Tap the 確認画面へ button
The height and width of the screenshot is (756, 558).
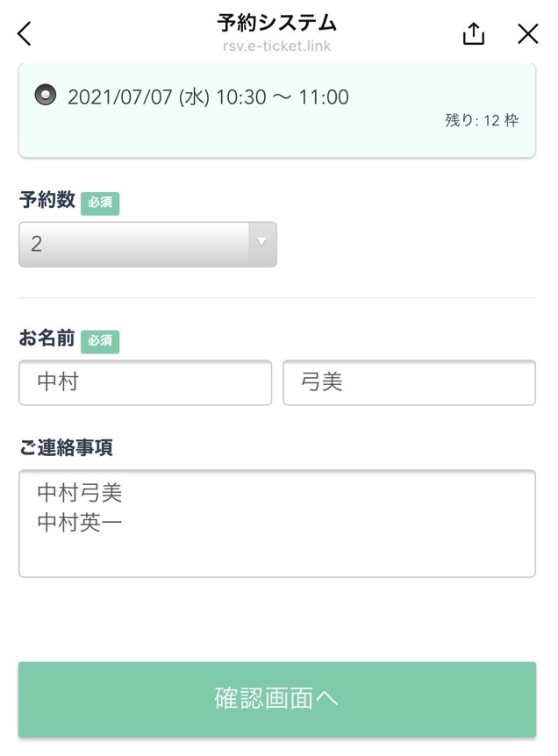277,699
